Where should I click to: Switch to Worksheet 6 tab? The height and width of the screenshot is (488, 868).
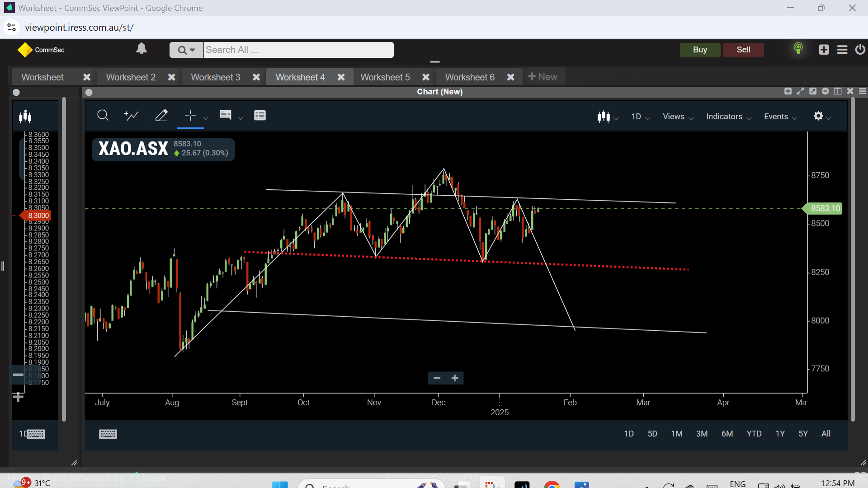pyautogui.click(x=470, y=77)
